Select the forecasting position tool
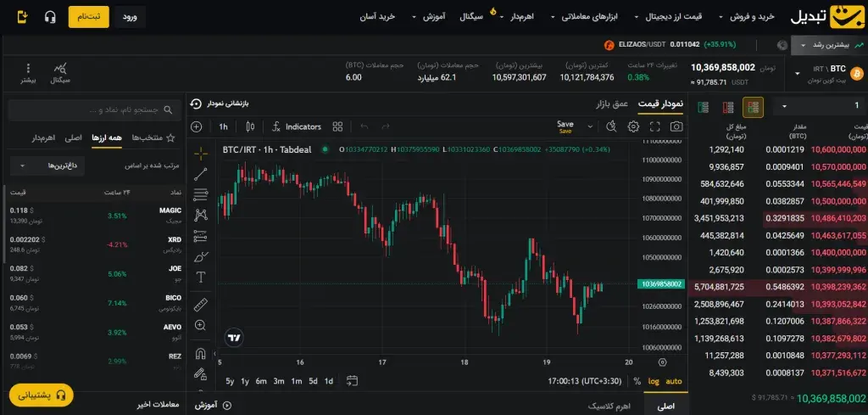Image resolution: width=868 pixels, height=415 pixels. pos(201,236)
